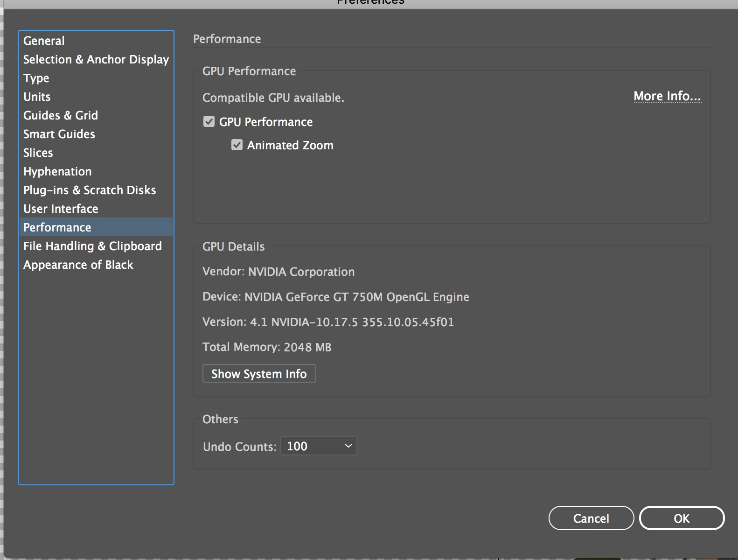
Task: Select the highlighted Performance category
Action: pyautogui.click(x=96, y=227)
